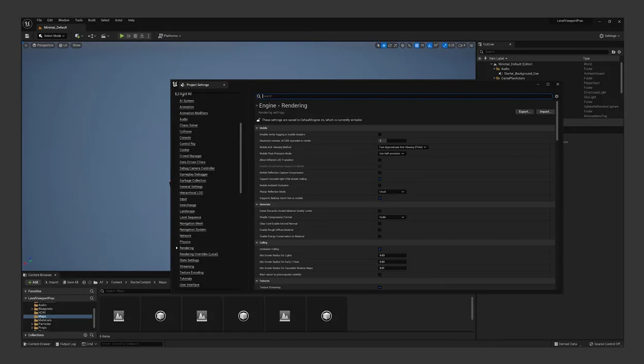Activate the Scale tool in viewport
Screen dimensions: 644x364
tap(395, 45)
